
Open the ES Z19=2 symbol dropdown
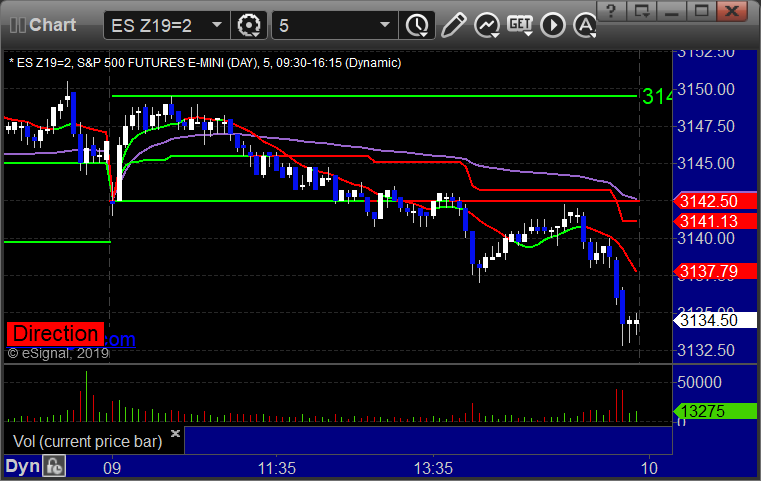tap(217, 25)
